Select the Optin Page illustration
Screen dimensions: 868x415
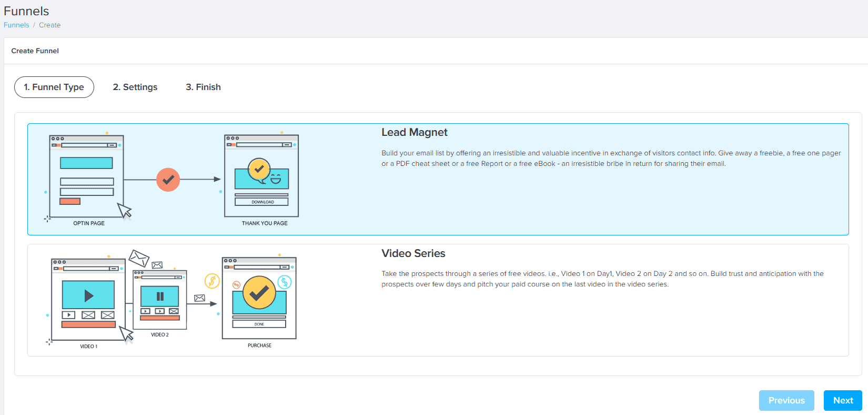[87, 176]
